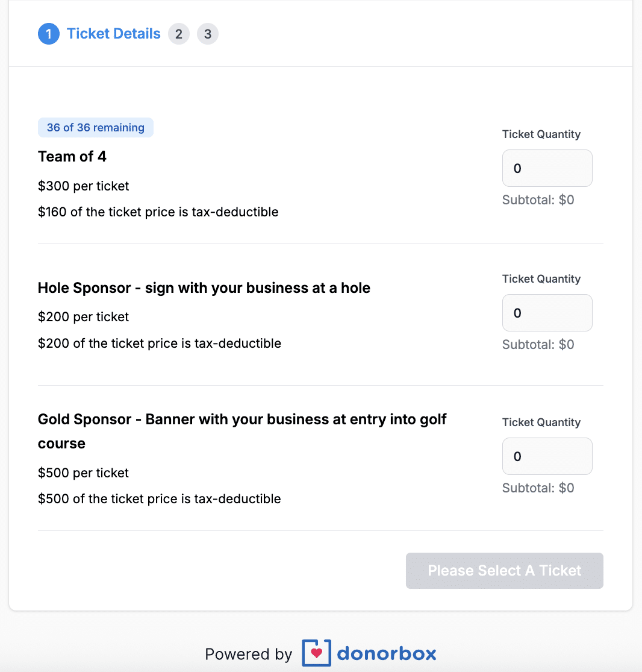Click the step 1 circle indicator
Image resolution: width=642 pixels, height=672 pixels.
click(49, 34)
